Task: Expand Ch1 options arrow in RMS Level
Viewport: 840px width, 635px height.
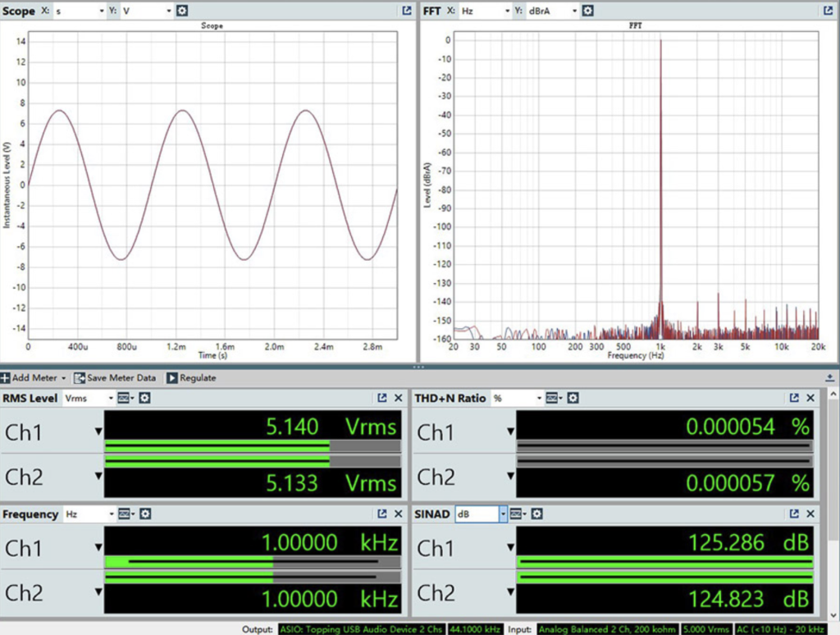Action: [x=98, y=432]
